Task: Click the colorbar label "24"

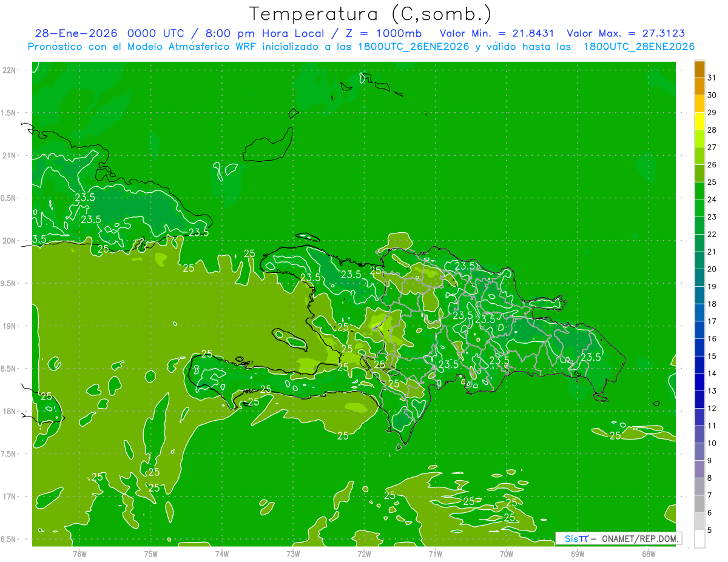Action: [712, 199]
